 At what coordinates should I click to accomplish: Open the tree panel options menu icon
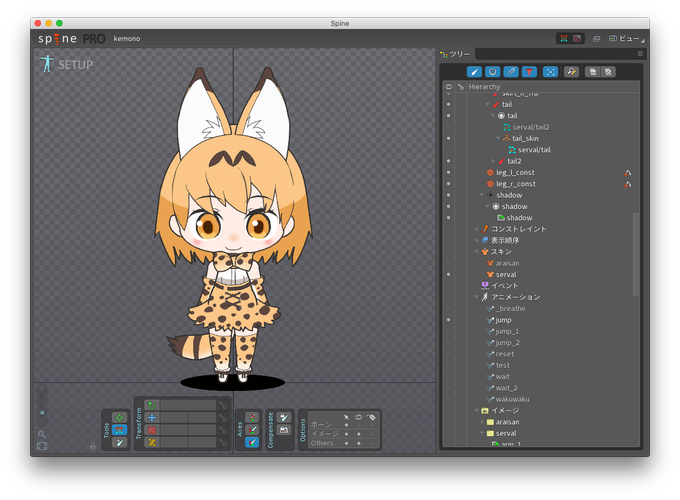[x=640, y=54]
